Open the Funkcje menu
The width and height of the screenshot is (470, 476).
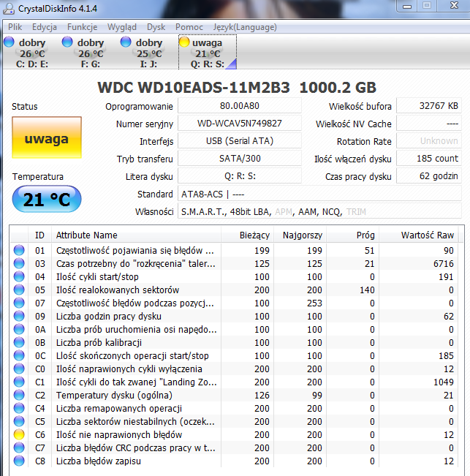(82, 27)
